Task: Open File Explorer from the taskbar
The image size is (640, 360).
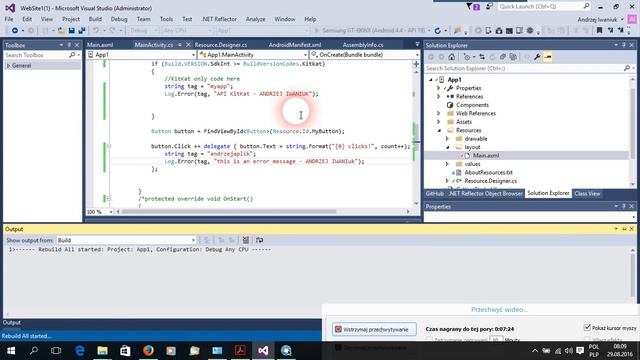Action: [102, 351]
